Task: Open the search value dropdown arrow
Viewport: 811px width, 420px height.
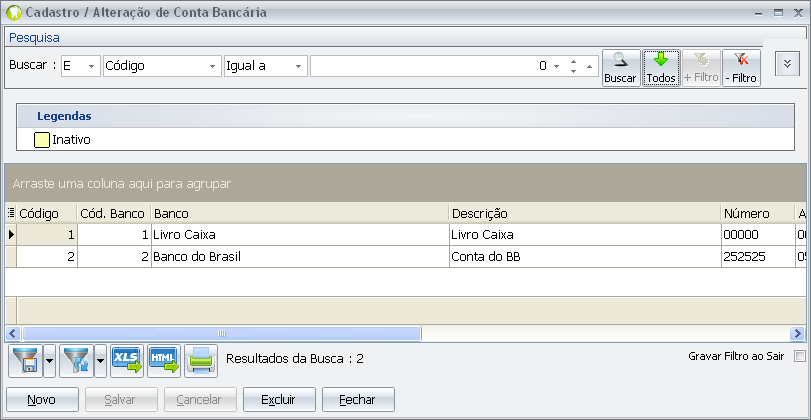Action: pyautogui.click(x=557, y=66)
